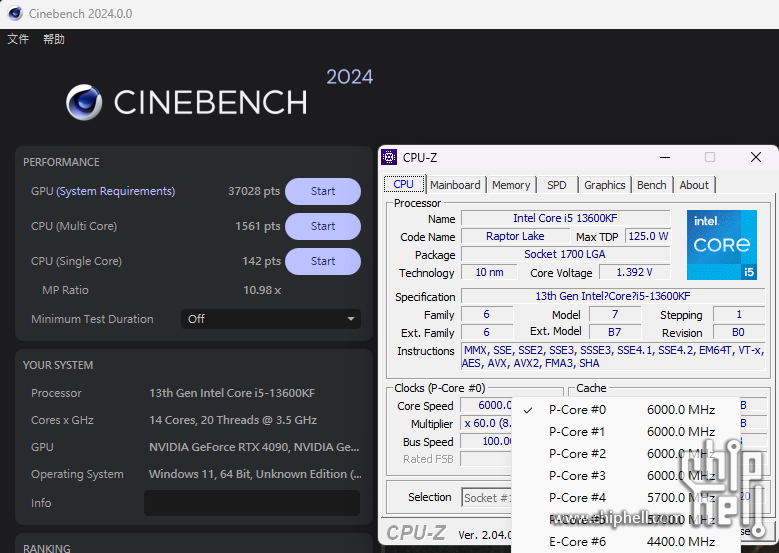Click the Instructions list text

pyautogui.click(x=613, y=357)
